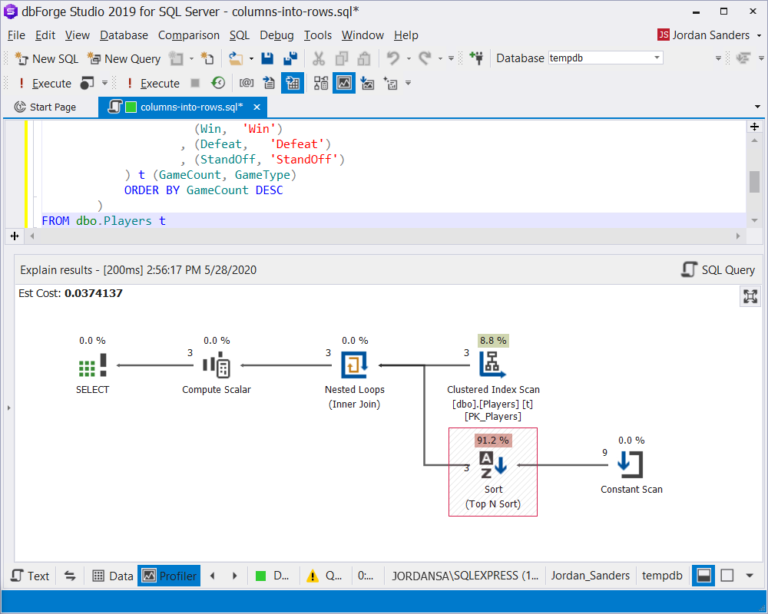This screenshot has height=614, width=768.
Task: Switch to Text view at bottom
Action: (30, 576)
